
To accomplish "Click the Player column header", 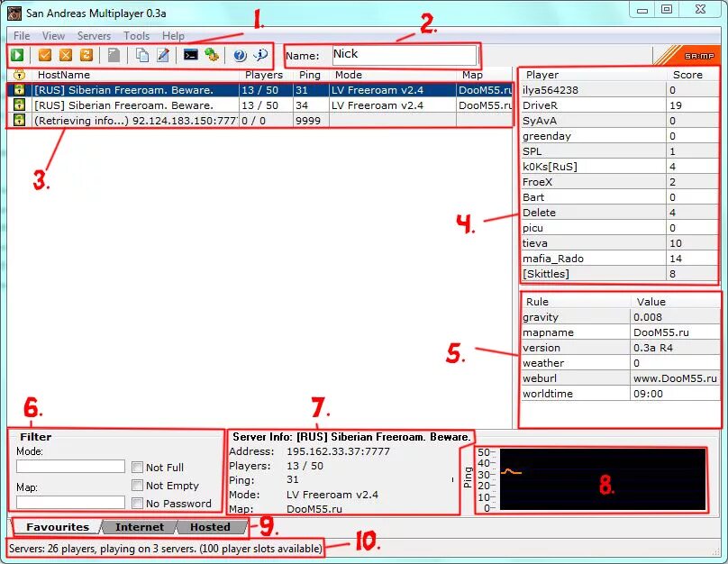I will click(593, 75).
